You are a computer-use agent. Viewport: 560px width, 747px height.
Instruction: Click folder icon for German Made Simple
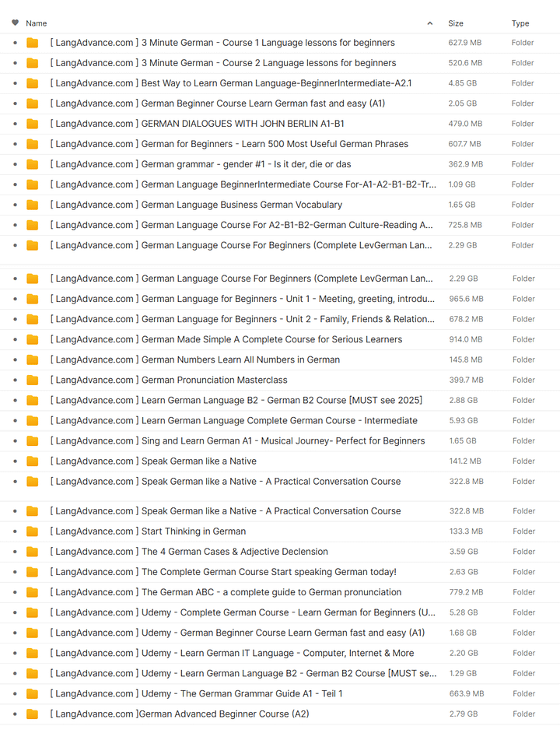(x=33, y=340)
